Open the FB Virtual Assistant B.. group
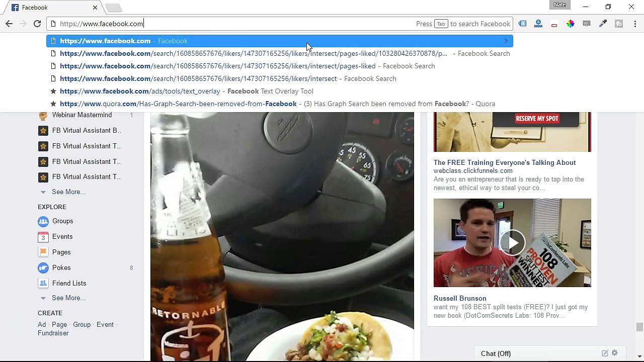This screenshot has width=644, height=362. click(87, 130)
